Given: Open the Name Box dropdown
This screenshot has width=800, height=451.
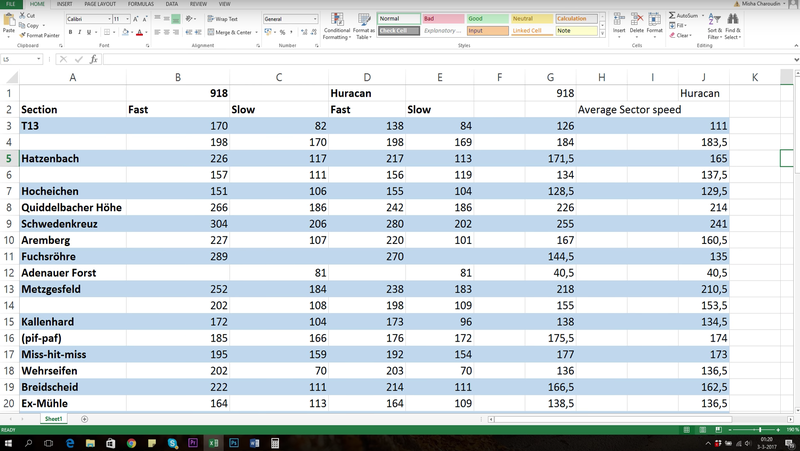Looking at the screenshot, I should (38, 59).
